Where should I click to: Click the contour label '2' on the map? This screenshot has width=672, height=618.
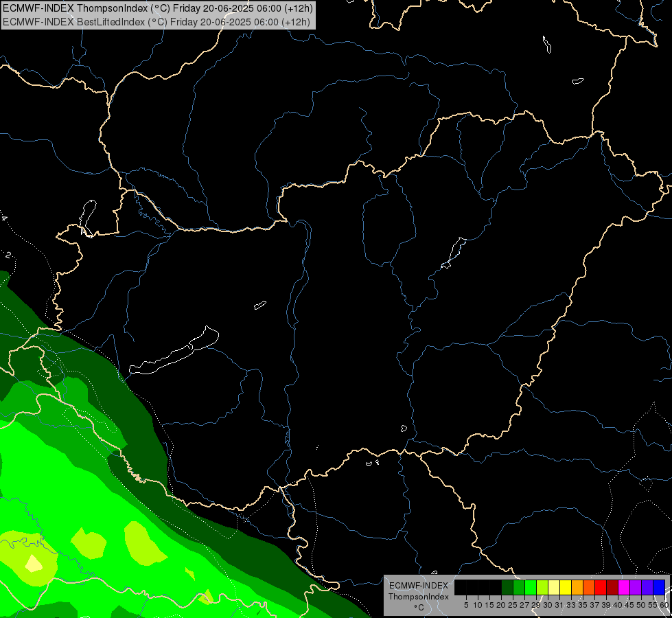(x=8, y=255)
